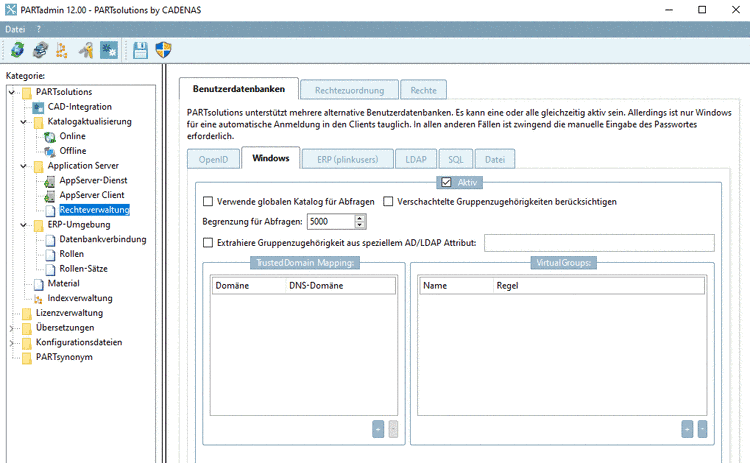Add a TrustedDomain Mapping entry with plus
Image resolution: width=750 pixels, height=463 pixels.
pyautogui.click(x=378, y=429)
